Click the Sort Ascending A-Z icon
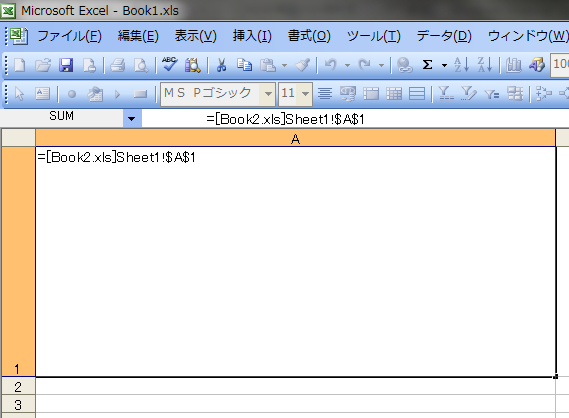 [462, 65]
